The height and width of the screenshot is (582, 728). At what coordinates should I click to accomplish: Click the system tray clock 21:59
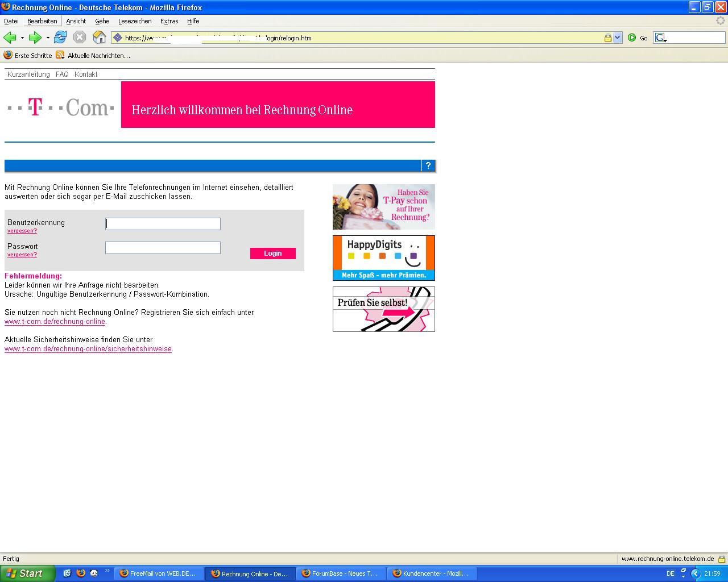(712, 573)
